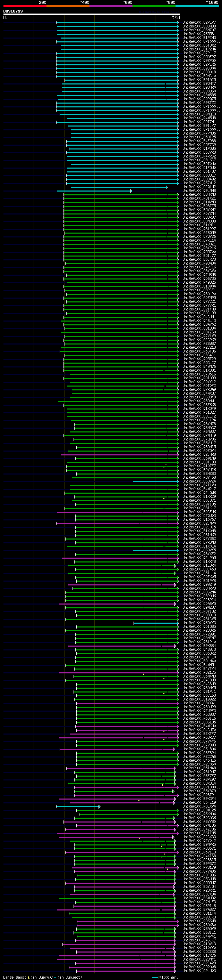Screen dimensions: 222x980
Task: Click the purple alignment bar for UniRef100_Q2JHR8
Action: tap(120, 455)
